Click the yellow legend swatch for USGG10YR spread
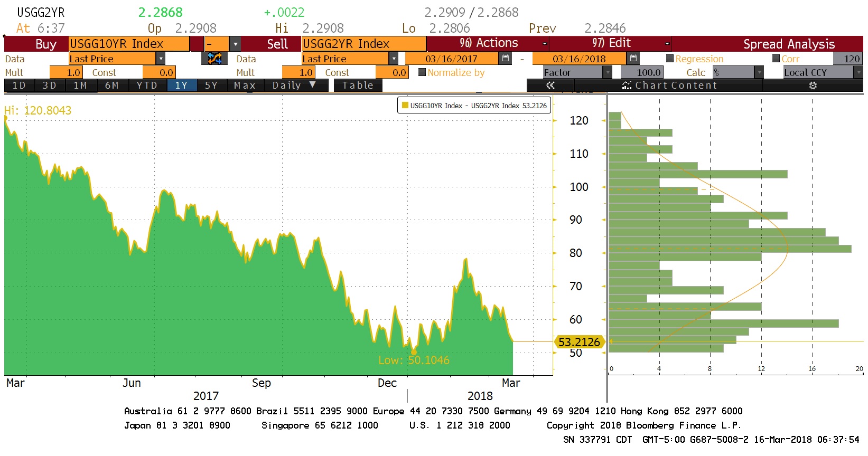868x456 pixels. [x=405, y=106]
